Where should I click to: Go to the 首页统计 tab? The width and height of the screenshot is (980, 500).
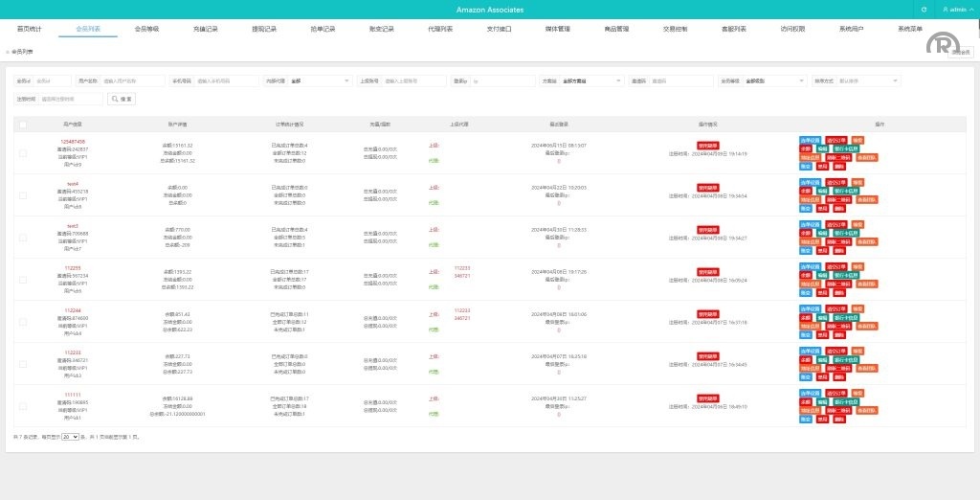[x=30, y=30]
